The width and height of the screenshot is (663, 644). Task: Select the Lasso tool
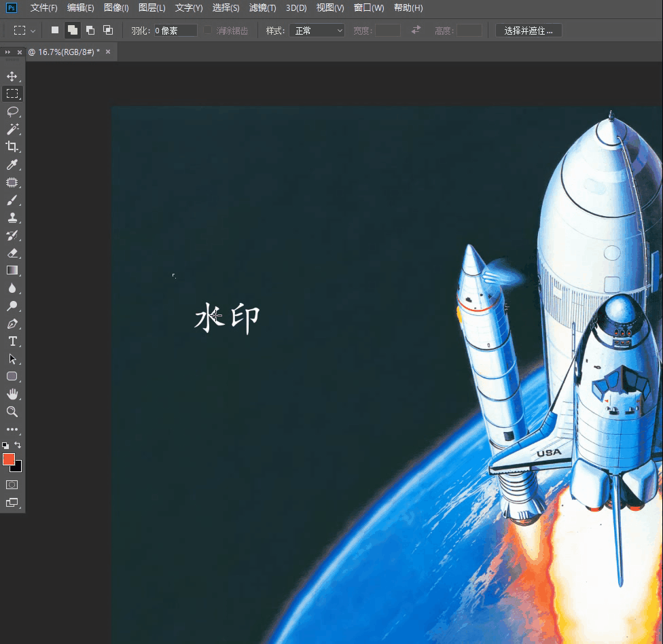pyautogui.click(x=12, y=111)
